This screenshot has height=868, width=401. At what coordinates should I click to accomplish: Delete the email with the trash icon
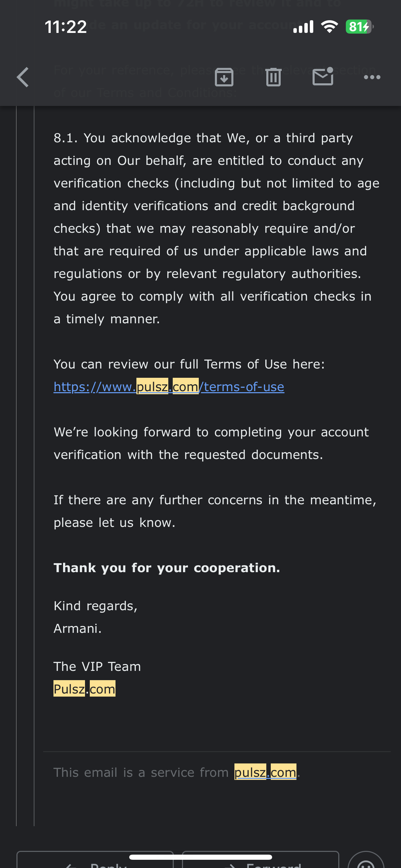tap(274, 77)
